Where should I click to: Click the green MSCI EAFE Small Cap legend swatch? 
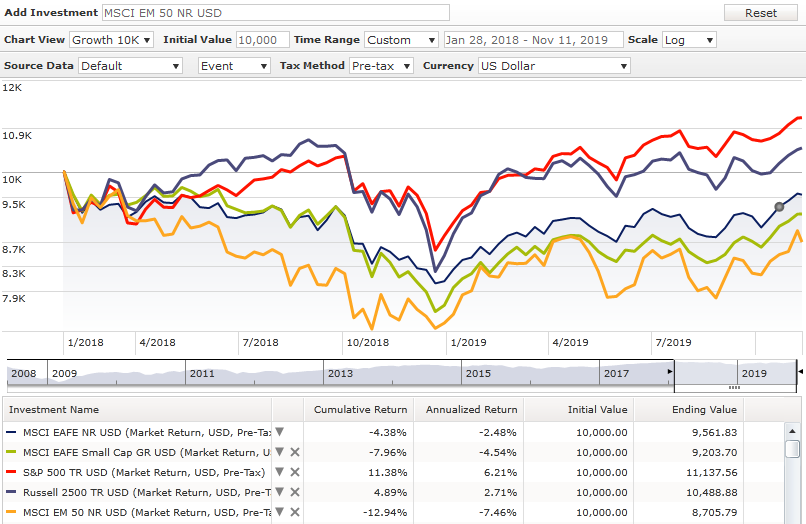point(11,452)
